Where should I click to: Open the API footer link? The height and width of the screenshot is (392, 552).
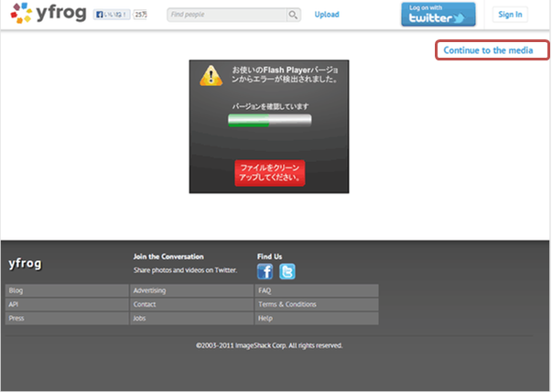pyautogui.click(x=67, y=304)
